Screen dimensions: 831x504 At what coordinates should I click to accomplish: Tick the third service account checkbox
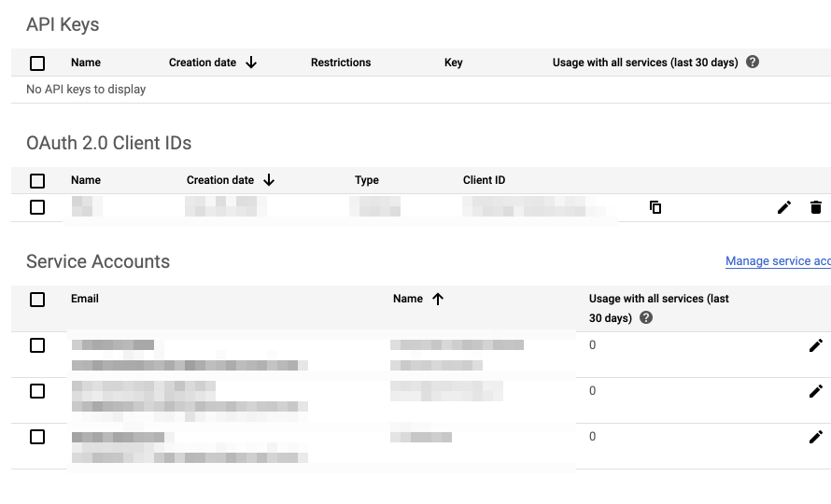pyautogui.click(x=37, y=437)
